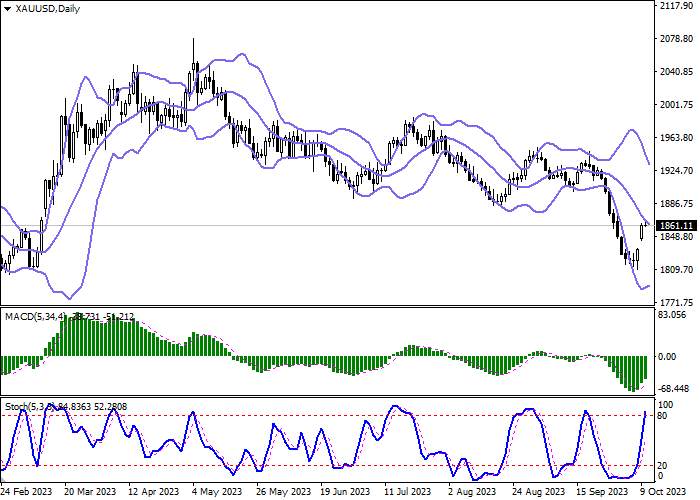The image size is (700, 500).
Task: Select the 2 Aug 2023 date label
Action: click(474, 492)
